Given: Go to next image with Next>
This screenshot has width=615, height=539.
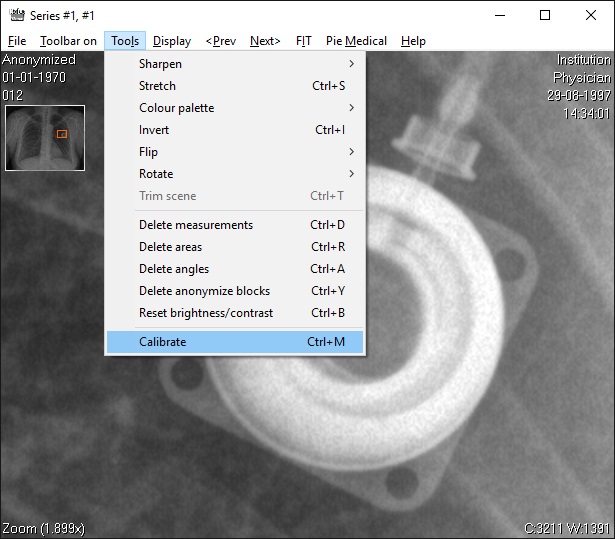Looking at the screenshot, I should 265,41.
